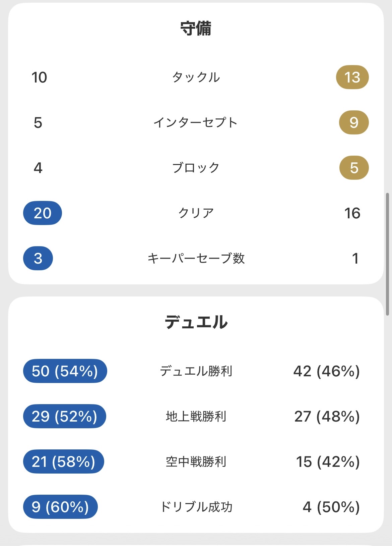The width and height of the screenshot is (392, 546).
Task: Select the blue 21 (58%) aerial badge
Action: [x=64, y=461]
